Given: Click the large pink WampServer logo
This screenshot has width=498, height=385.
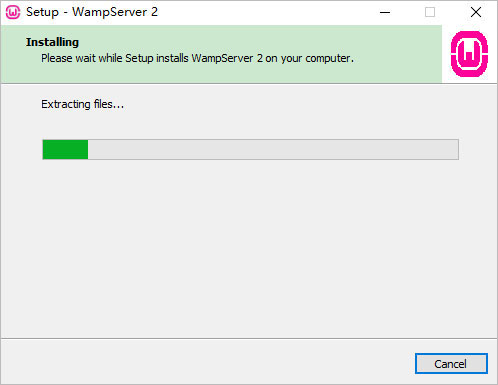Looking at the screenshot, I should point(469,54).
